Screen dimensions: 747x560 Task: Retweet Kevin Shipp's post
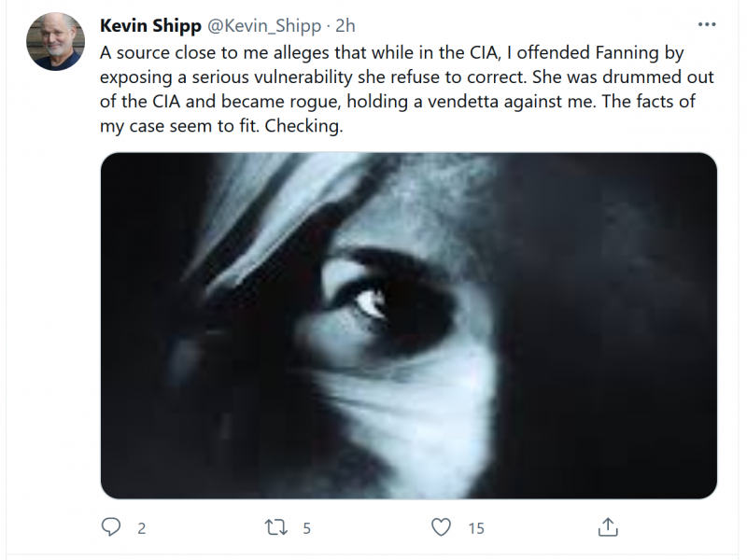coord(277,527)
